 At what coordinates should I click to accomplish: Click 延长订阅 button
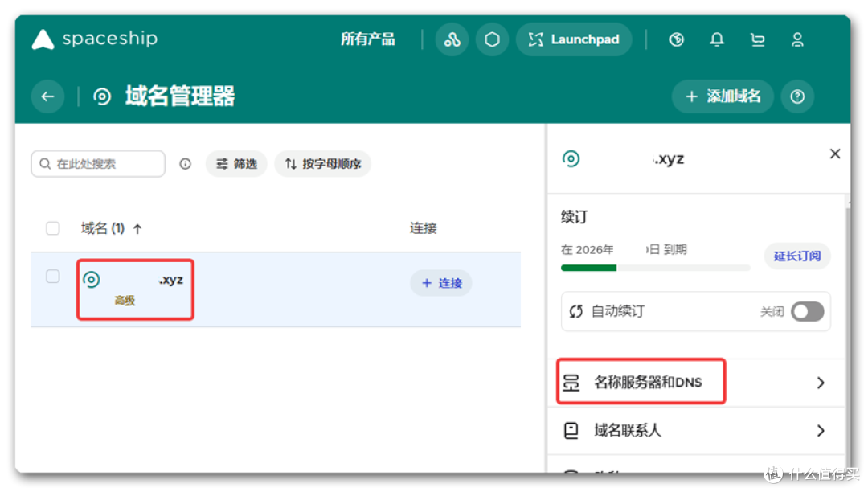tap(797, 256)
